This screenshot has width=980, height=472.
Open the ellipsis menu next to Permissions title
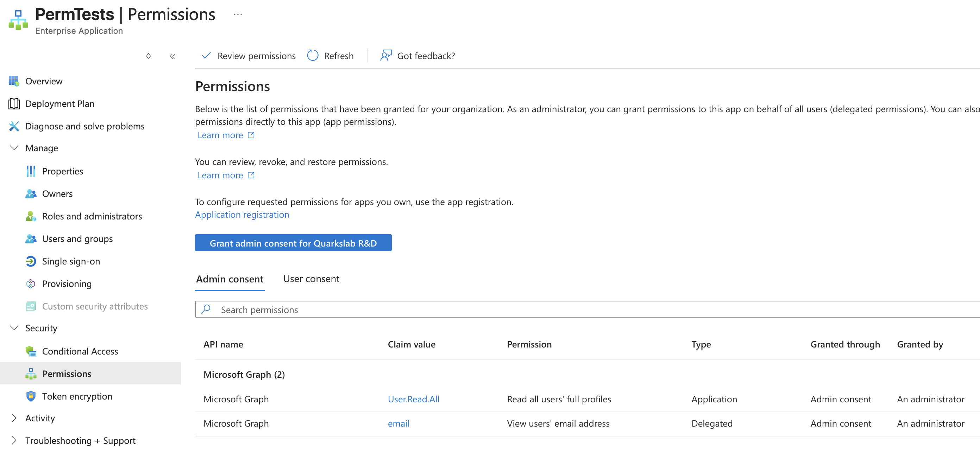pos(238,14)
